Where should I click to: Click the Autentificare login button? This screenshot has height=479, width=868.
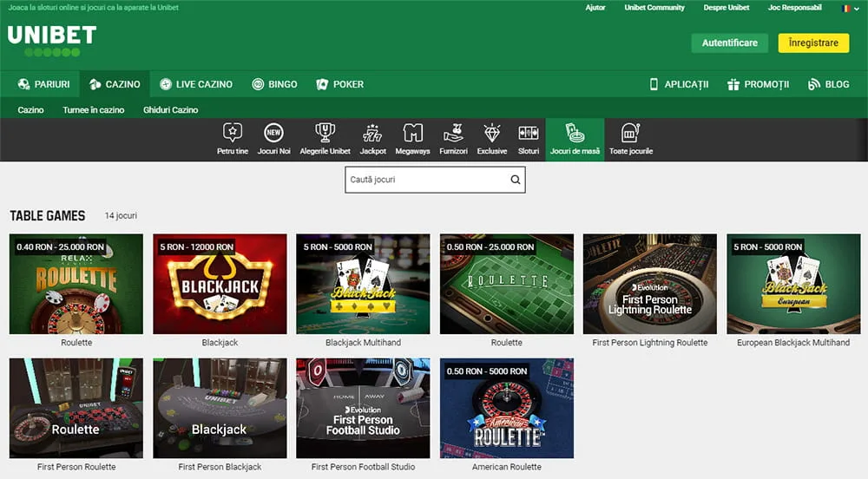tap(729, 43)
